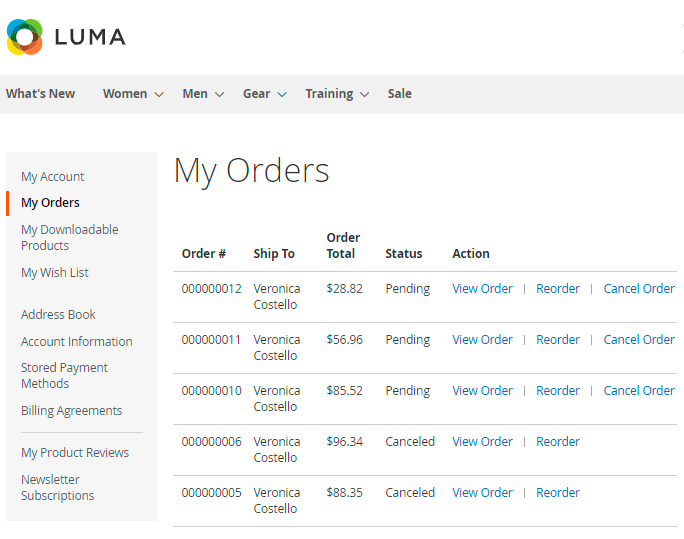
Task: Expand the Women menu chevron
Action: (158, 94)
